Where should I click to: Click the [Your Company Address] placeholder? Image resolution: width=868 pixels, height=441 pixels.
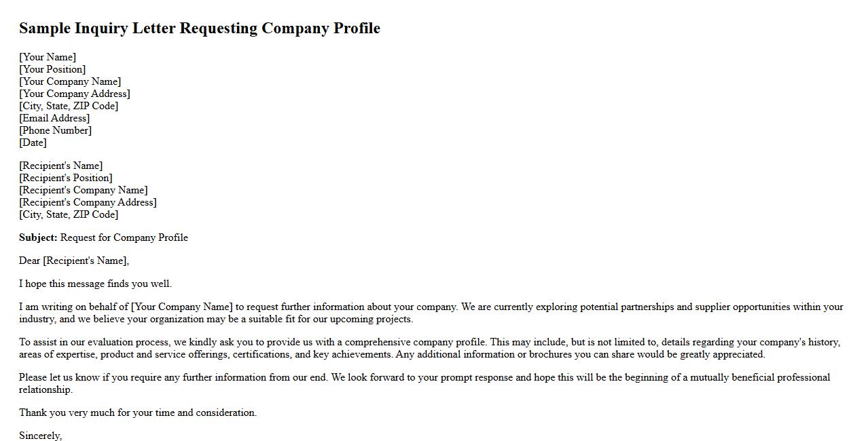[x=75, y=94]
